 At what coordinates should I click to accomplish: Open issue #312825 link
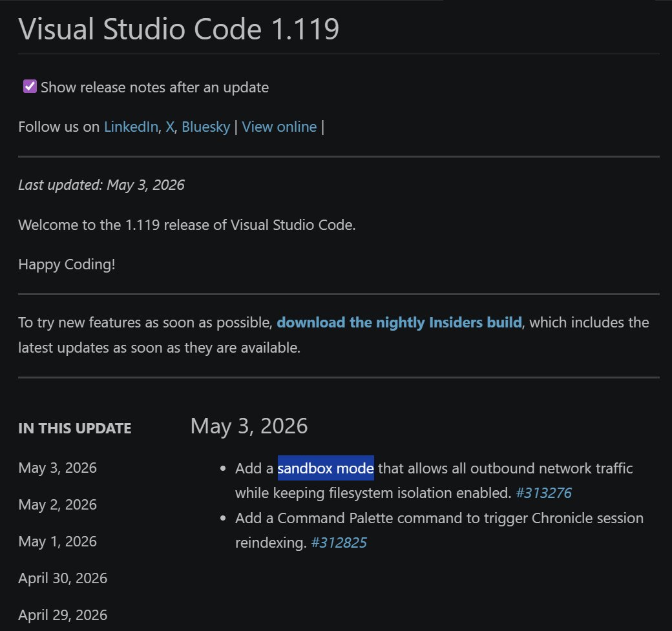[339, 543]
